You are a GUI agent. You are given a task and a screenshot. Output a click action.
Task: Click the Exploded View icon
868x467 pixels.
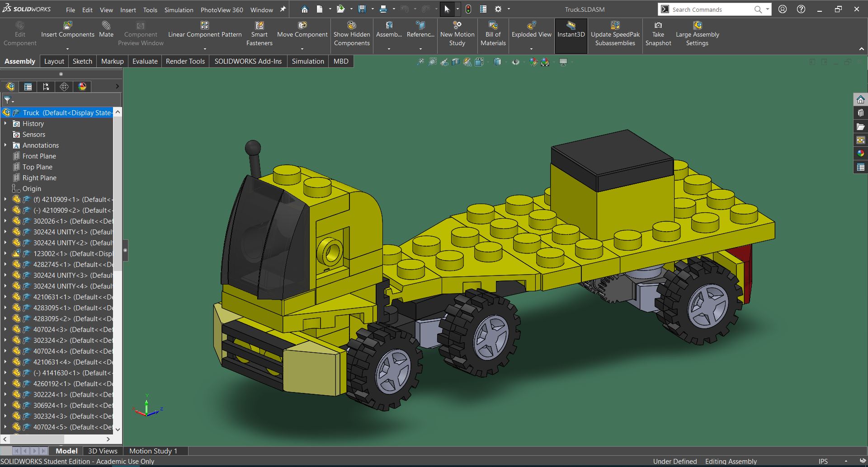(531, 26)
